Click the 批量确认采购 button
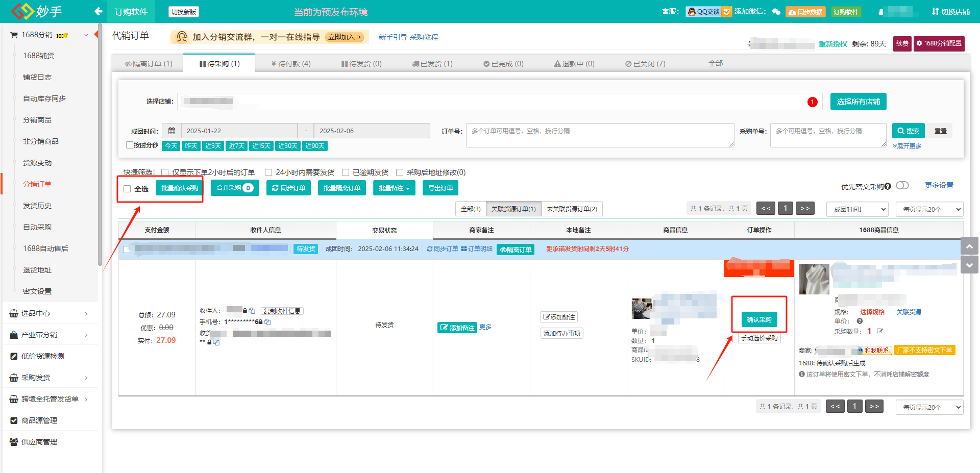 [180, 188]
